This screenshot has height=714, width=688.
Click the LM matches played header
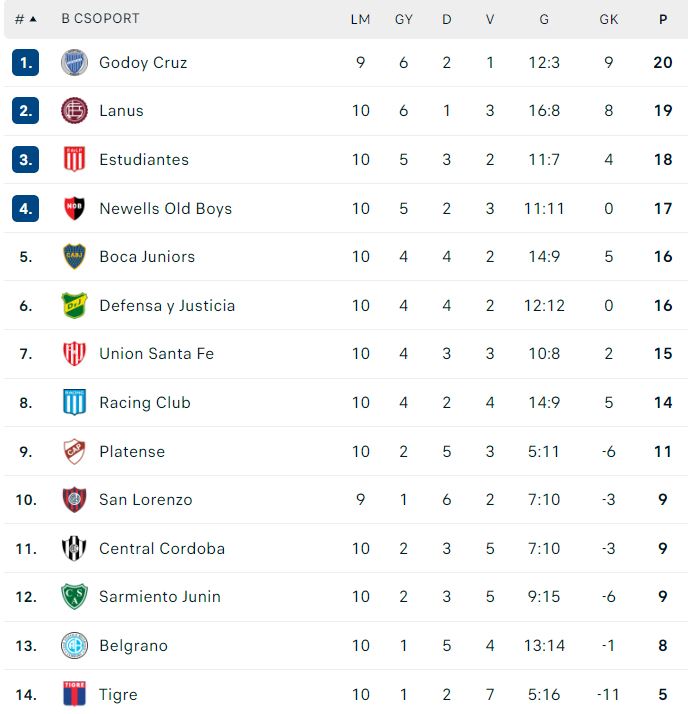click(x=360, y=19)
